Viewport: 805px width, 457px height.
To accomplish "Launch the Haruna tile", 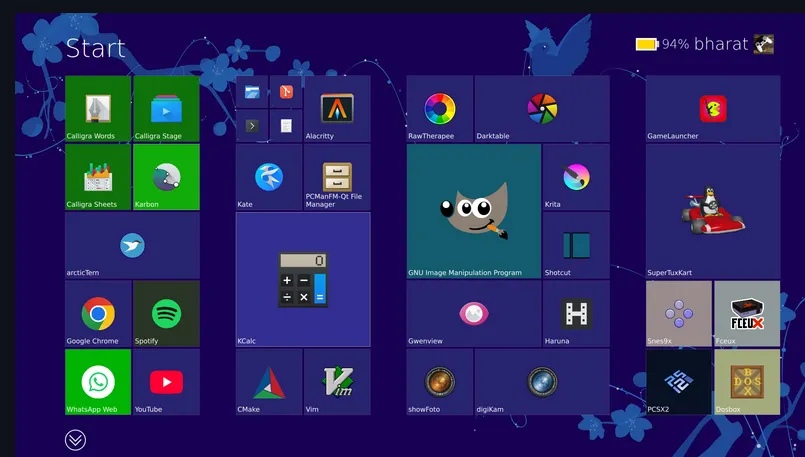I will 577,313.
